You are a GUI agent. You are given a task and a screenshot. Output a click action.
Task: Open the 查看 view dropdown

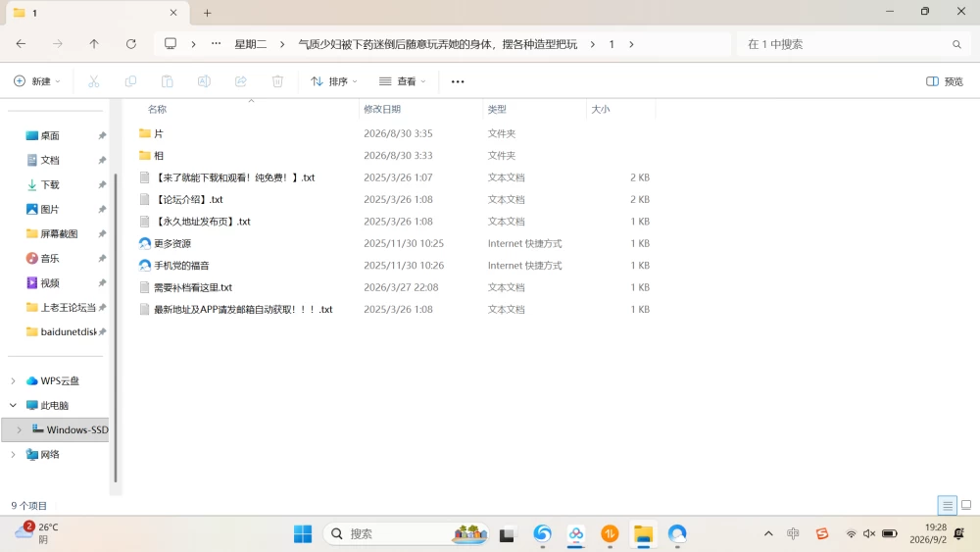pos(403,81)
